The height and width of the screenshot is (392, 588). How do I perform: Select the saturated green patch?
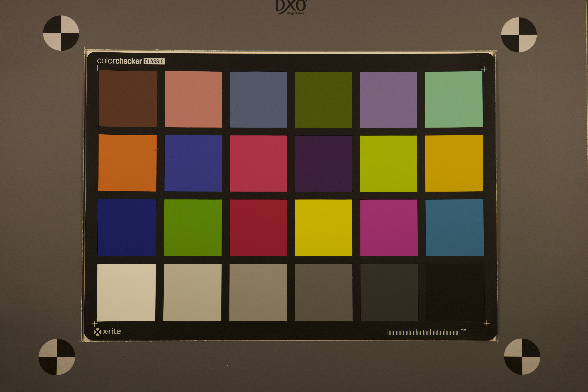pos(193,228)
